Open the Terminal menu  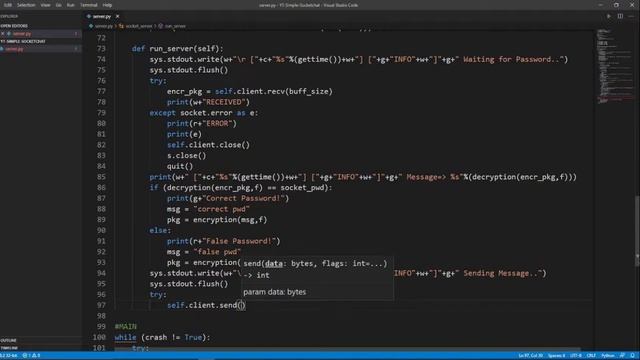click(89, 5)
